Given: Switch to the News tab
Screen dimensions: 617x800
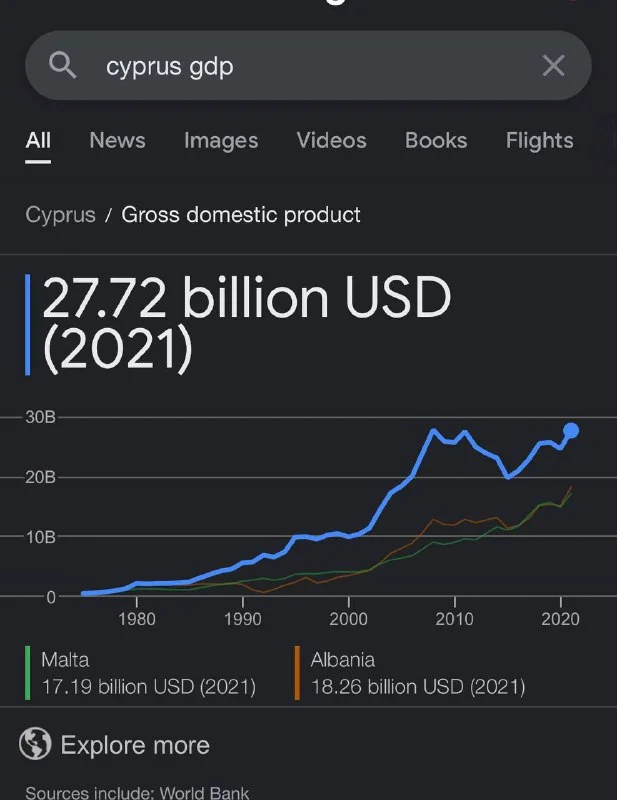Looking at the screenshot, I should click(x=117, y=141).
